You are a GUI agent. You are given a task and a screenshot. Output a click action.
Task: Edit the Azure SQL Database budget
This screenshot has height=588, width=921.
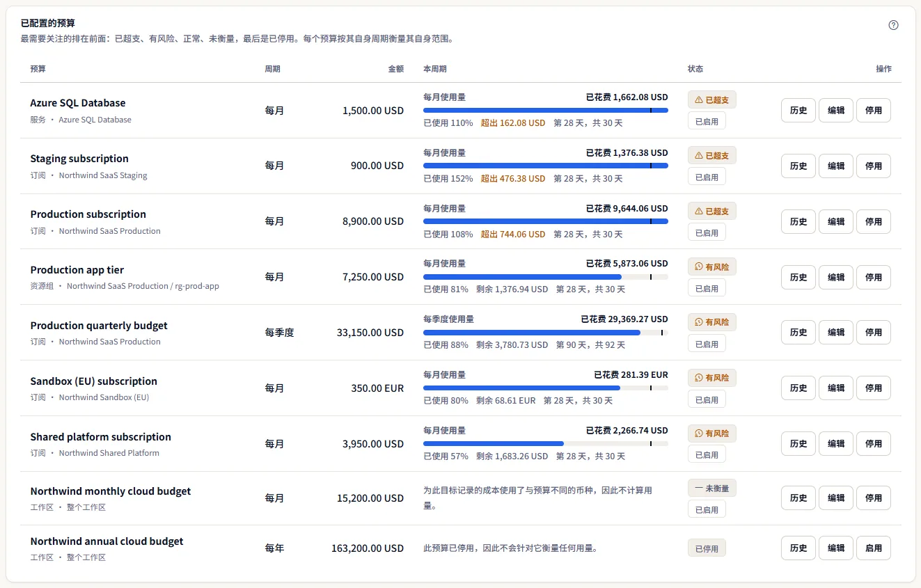coord(836,110)
